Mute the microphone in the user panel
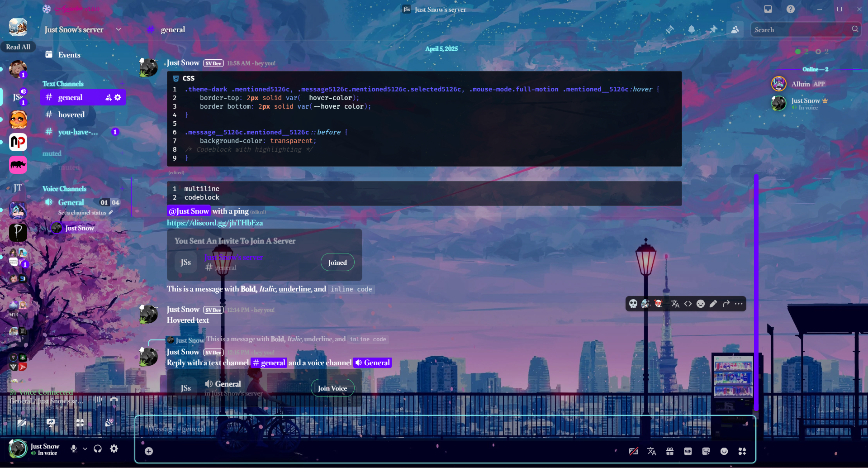Screen dimensions: 868x468 [x=74, y=449]
